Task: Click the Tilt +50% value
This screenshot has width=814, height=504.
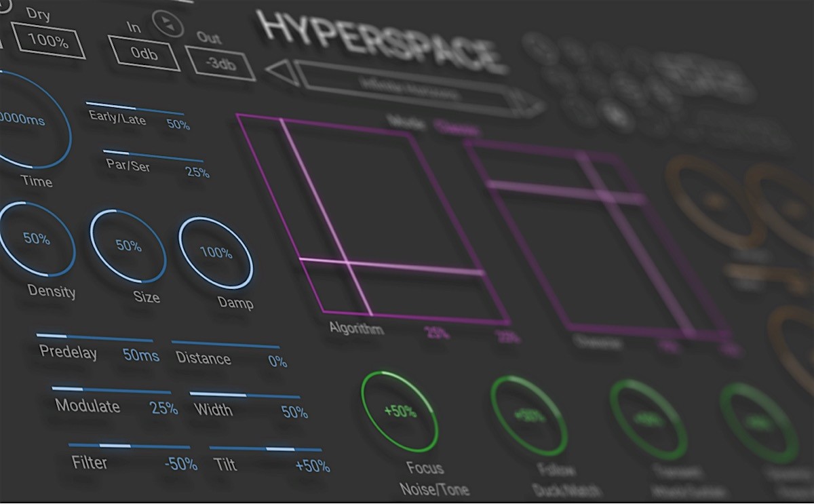Action: 312,467
